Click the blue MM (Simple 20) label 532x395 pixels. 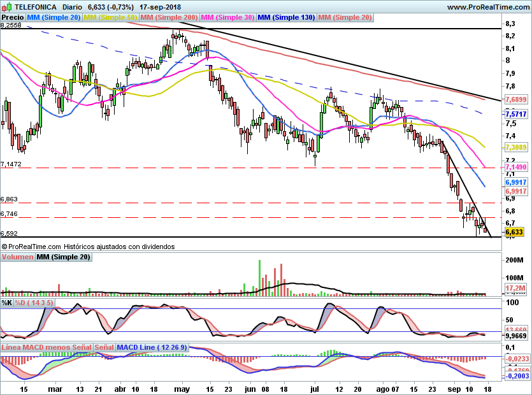(x=54, y=17)
